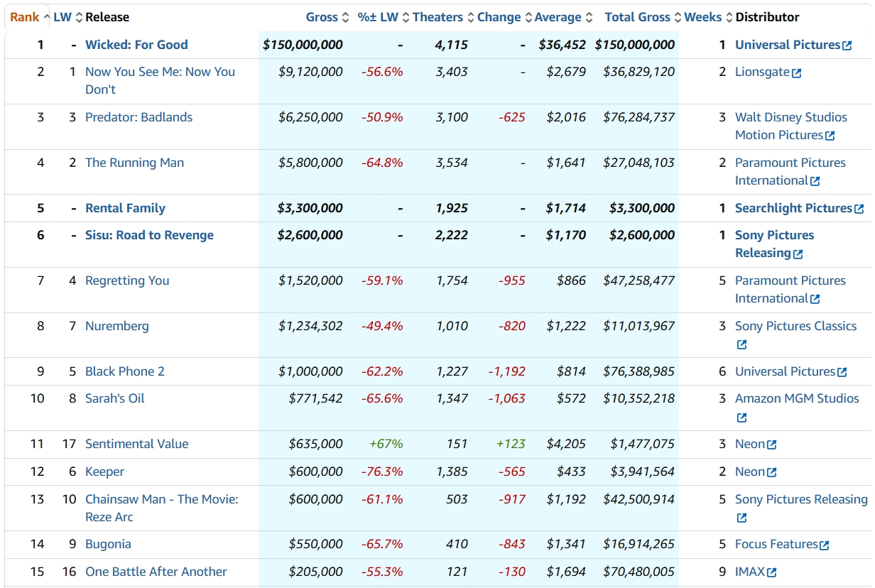Open external link icon next to IMAX

click(x=772, y=572)
